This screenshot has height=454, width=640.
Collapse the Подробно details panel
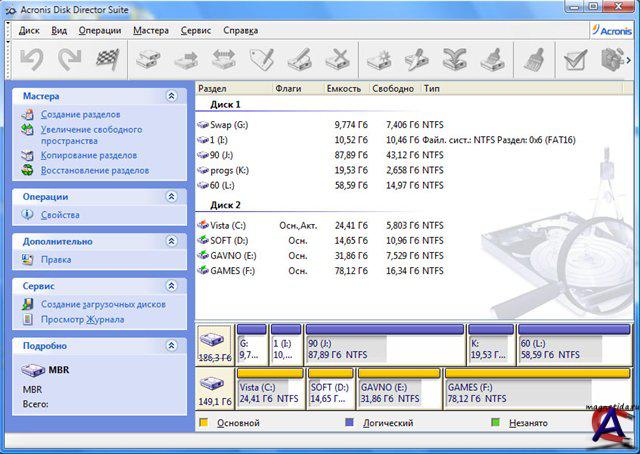click(x=171, y=346)
